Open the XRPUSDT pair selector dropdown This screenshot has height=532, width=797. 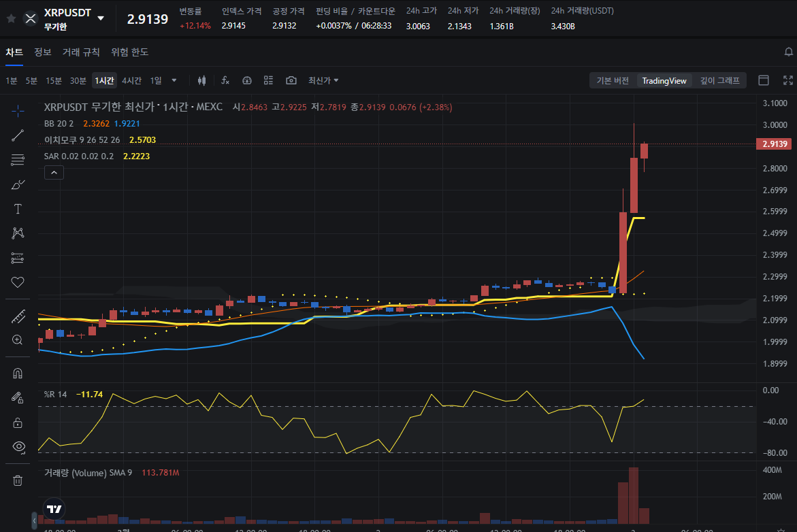[x=101, y=18]
